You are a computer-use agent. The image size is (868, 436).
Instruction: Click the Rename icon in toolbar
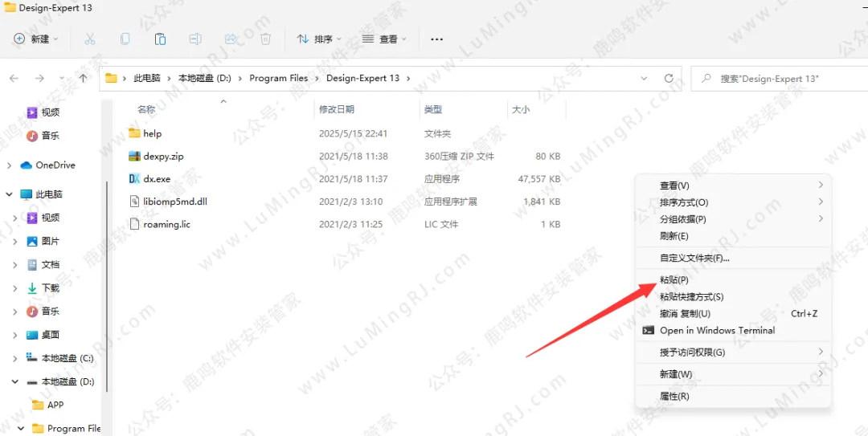coord(195,39)
